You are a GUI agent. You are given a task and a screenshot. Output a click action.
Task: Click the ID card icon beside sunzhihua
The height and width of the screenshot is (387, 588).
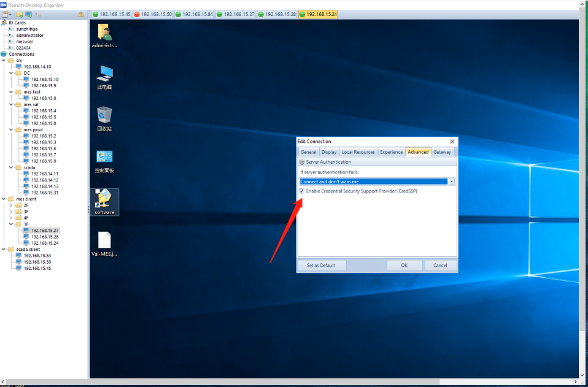[11, 29]
